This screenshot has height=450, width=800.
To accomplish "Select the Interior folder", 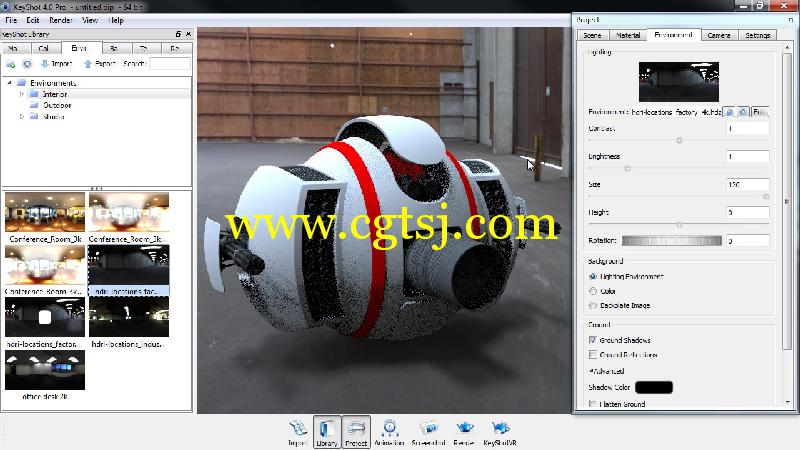I will [x=55, y=94].
